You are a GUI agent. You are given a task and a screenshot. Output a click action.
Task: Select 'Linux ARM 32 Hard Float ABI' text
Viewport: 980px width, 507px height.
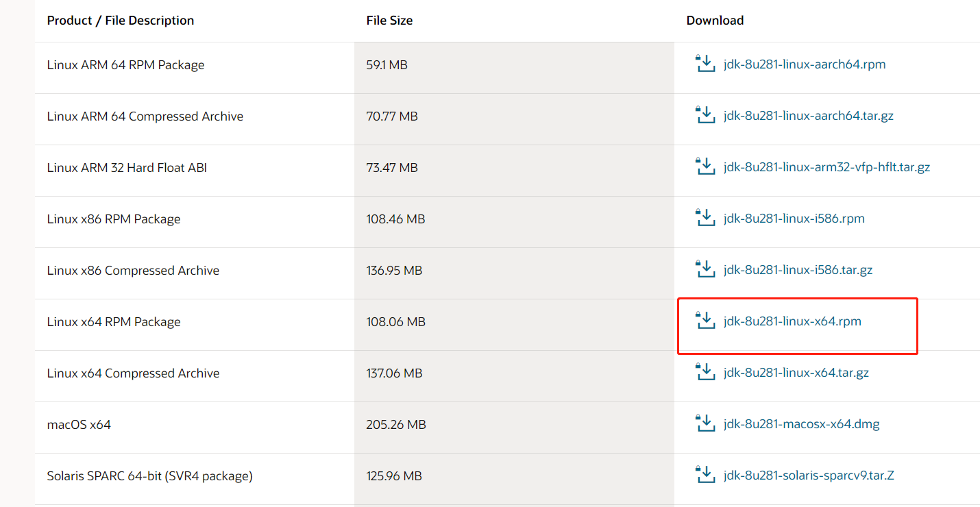click(127, 168)
